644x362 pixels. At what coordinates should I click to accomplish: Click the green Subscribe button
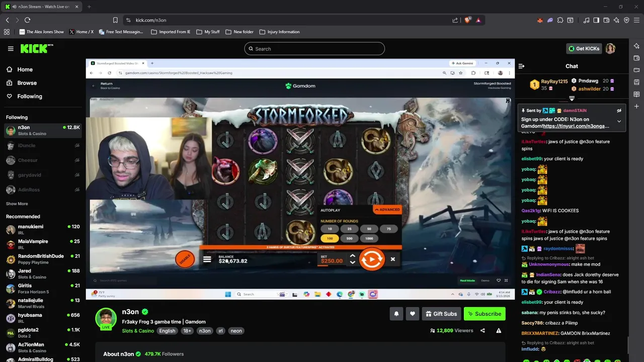pos(485,314)
